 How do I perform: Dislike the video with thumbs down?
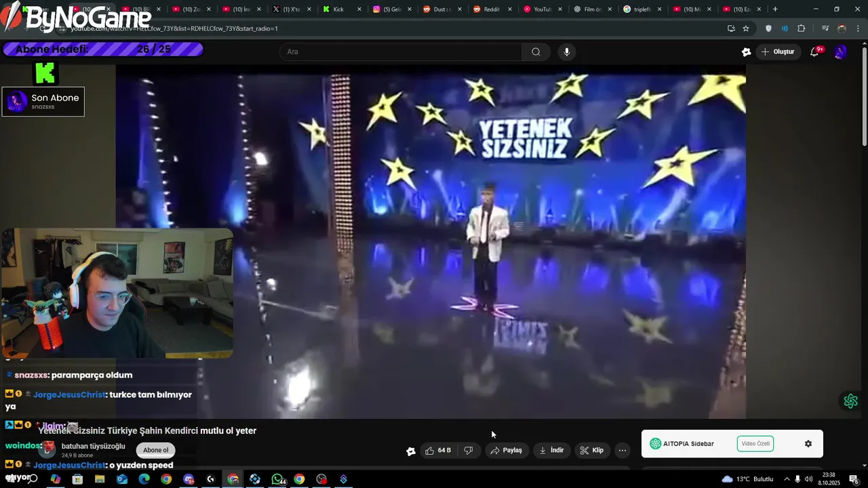(x=468, y=450)
